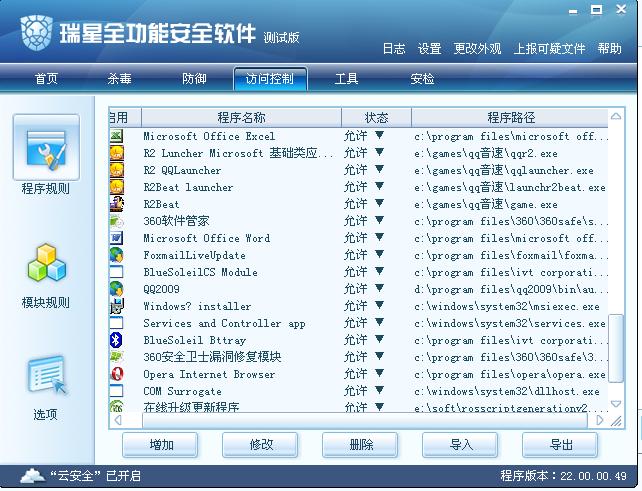Open status dropdown for BlueSoleil Bttray

379,339
